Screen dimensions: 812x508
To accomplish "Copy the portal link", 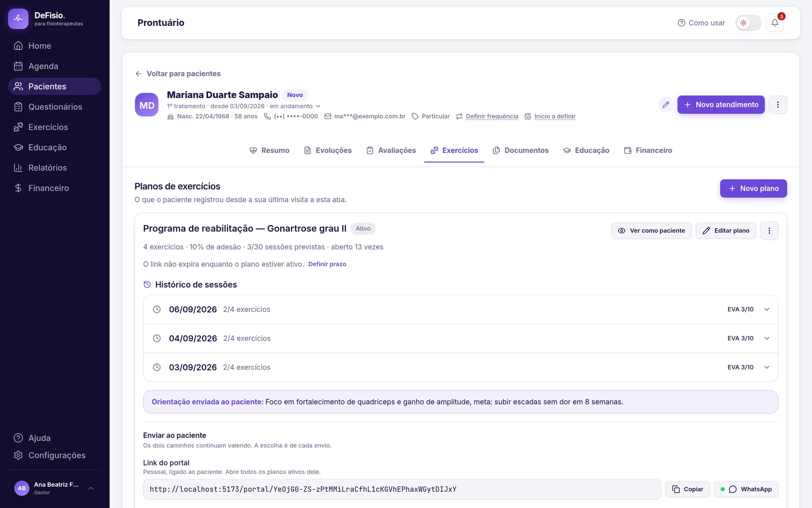I will pos(688,489).
